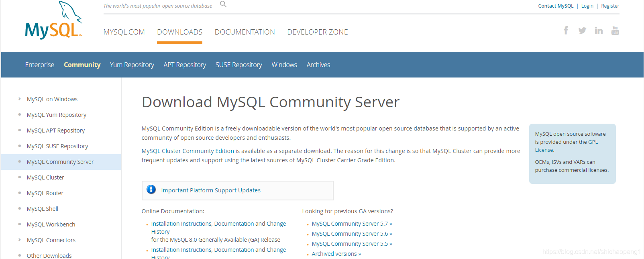The image size is (644, 259).
Task: Open the DOCUMENTATION top tab
Action: click(245, 32)
